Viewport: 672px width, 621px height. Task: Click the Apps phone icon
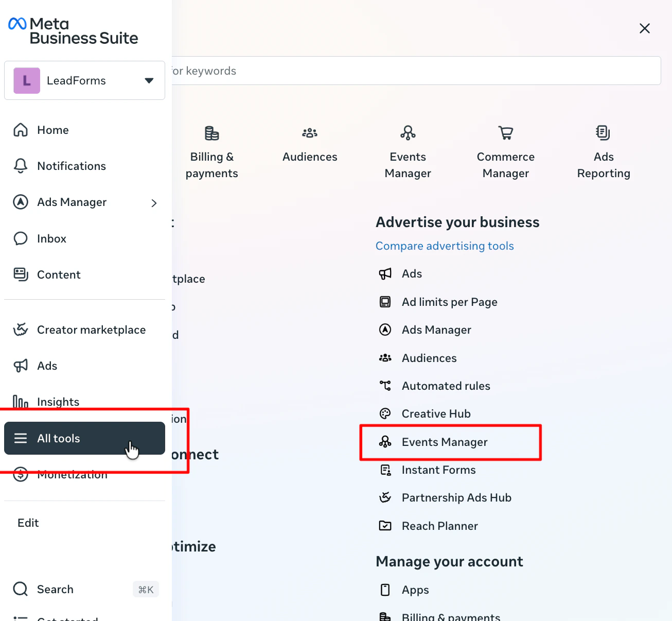tap(385, 590)
